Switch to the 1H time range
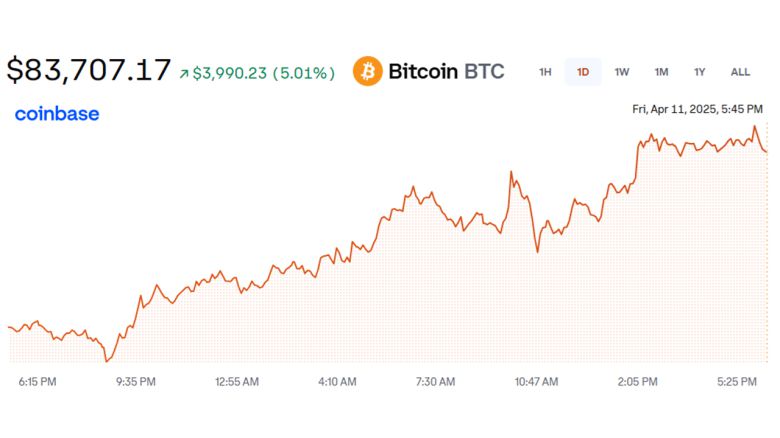Screen dimensions: 780x438 (545, 72)
